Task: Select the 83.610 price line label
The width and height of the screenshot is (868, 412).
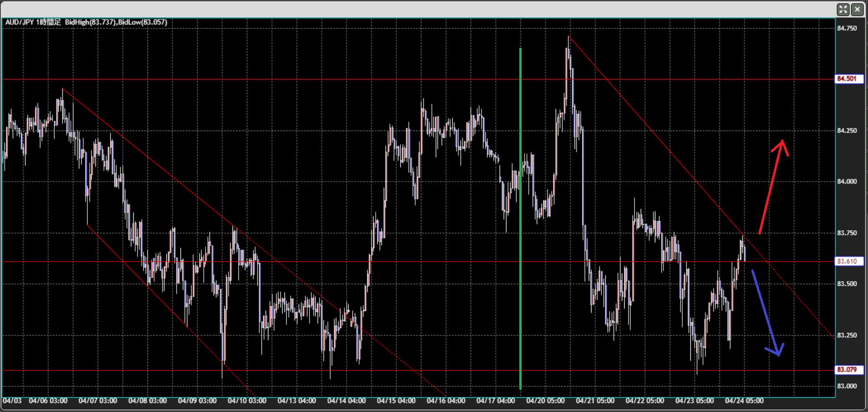Action: pyautogui.click(x=850, y=261)
